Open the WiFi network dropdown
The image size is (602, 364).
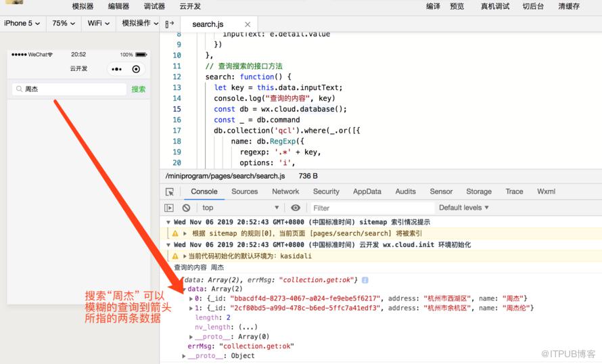point(98,23)
